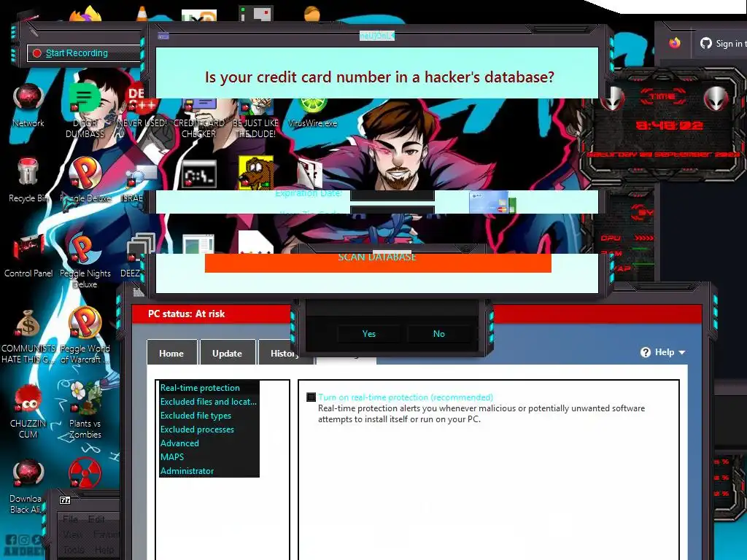Screen dimensions: 747x560
Task: Open the File menu in 7-Zip
Action: [x=70, y=519]
